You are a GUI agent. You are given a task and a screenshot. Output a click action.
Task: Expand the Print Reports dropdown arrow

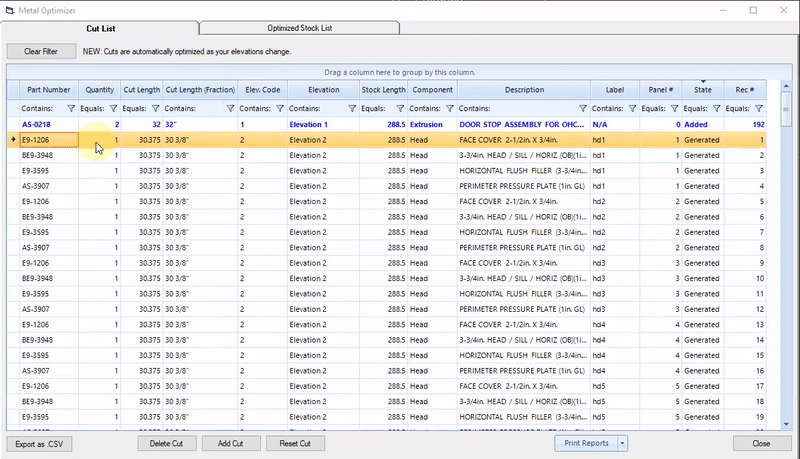coord(622,443)
